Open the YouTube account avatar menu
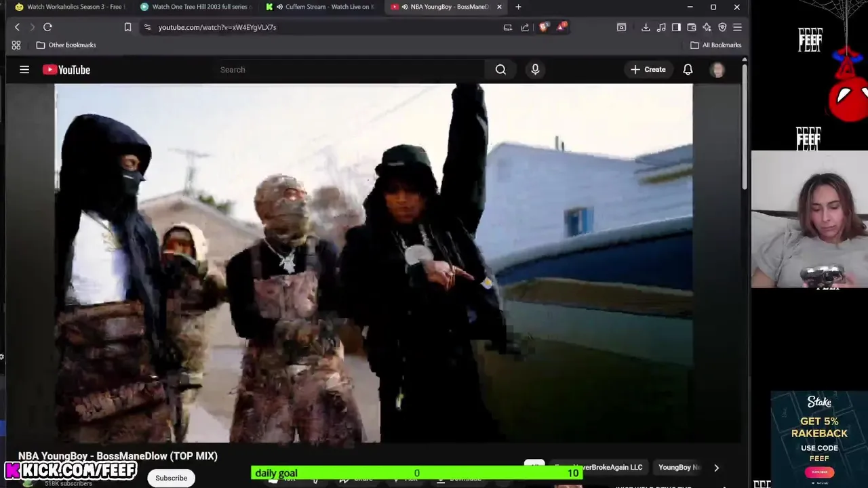Screen dimensions: 868x488 click(717, 69)
